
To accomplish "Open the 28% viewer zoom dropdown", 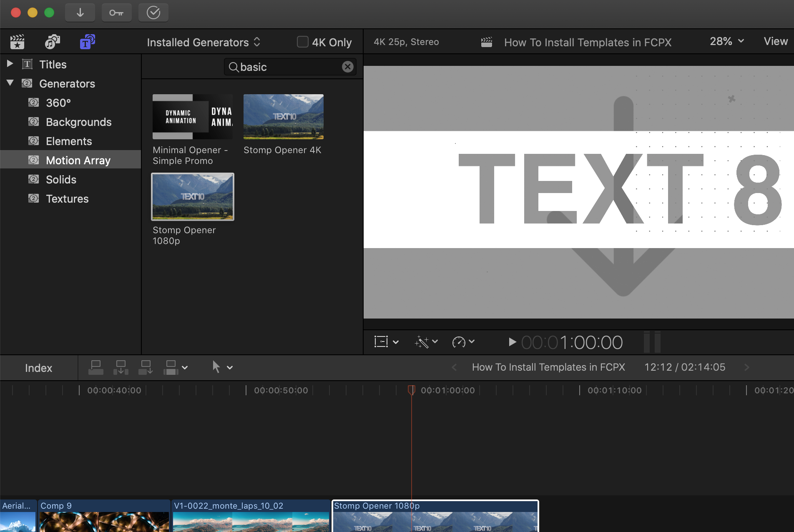I will click(726, 41).
